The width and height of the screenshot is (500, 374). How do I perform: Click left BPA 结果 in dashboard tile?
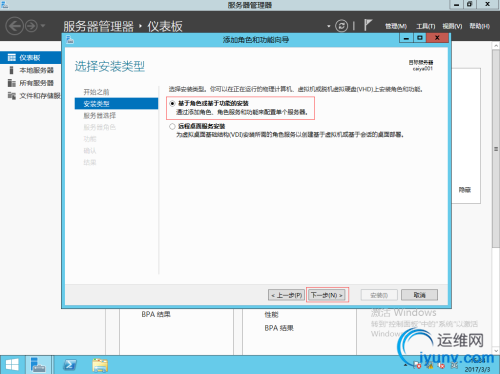pyautogui.click(x=156, y=314)
